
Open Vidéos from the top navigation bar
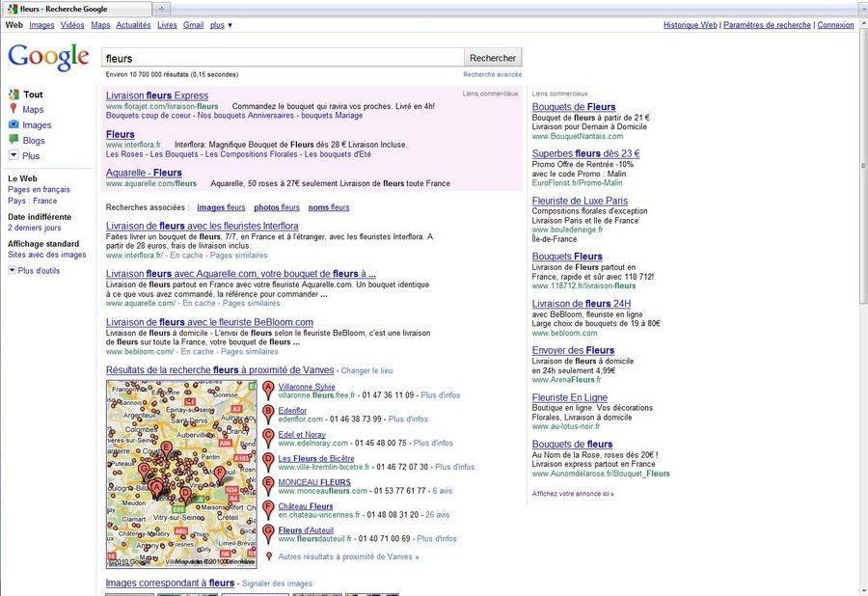(x=72, y=25)
